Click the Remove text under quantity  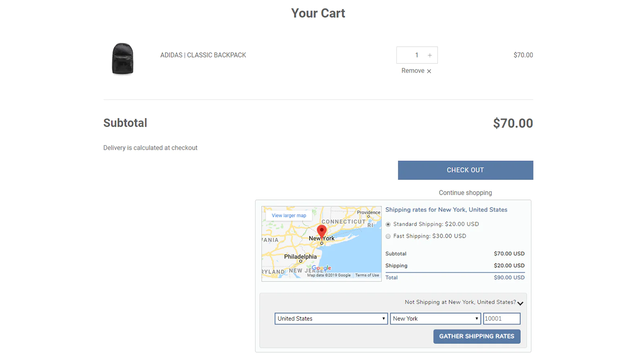pos(413,71)
